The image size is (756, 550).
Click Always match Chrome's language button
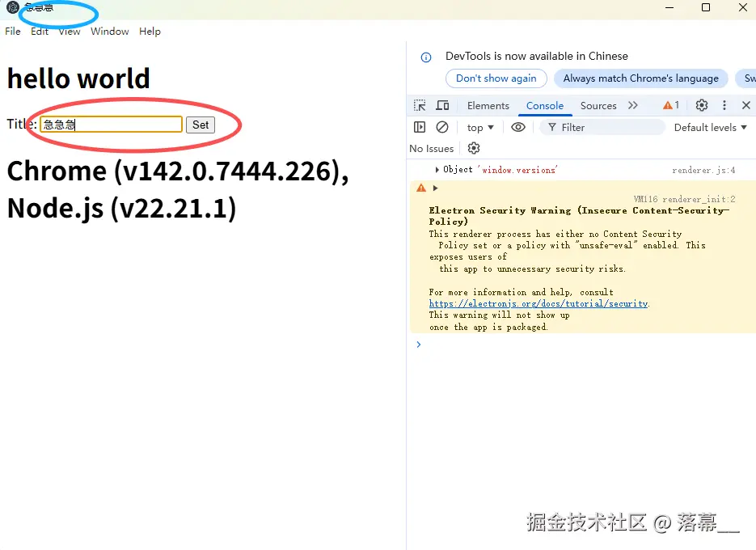click(x=640, y=78)
